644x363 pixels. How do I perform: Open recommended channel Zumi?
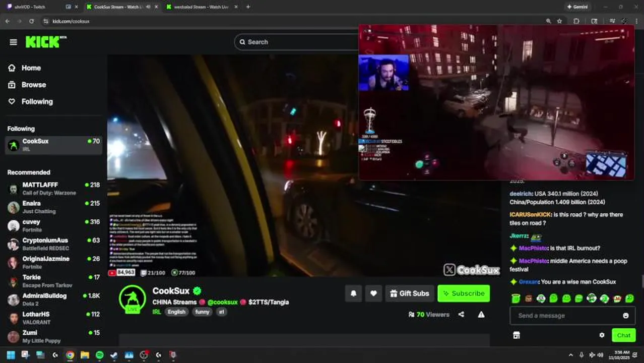[x=53, y=336]
